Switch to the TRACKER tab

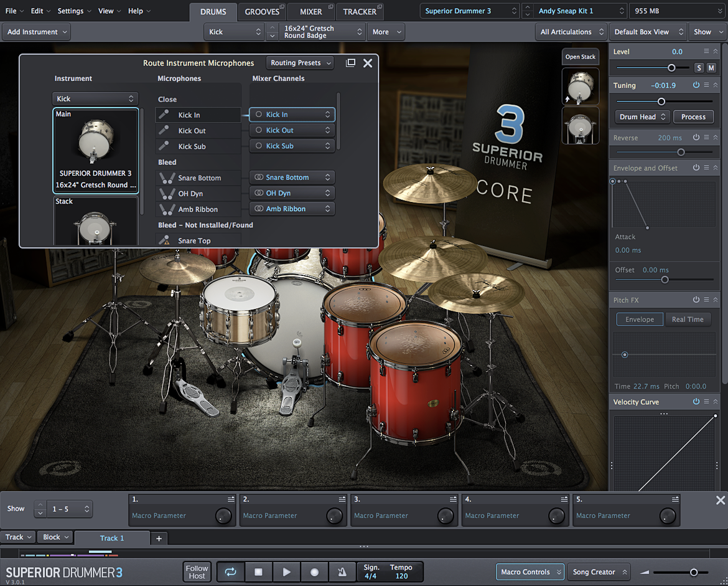[x=360, y=12]
